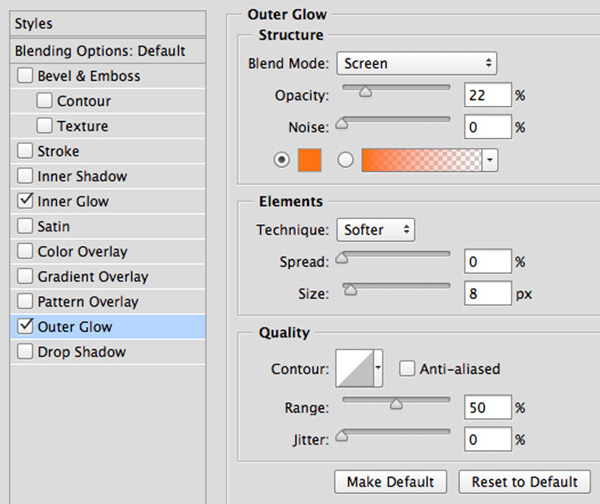Screen dimensions: 600x504
Task: Click the Size value input field
Action: 486,295
